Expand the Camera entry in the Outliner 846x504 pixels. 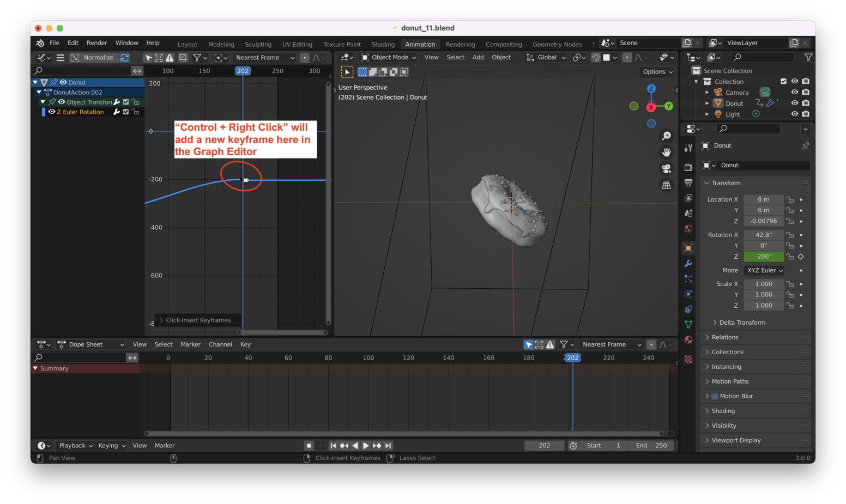coord(707,92)
